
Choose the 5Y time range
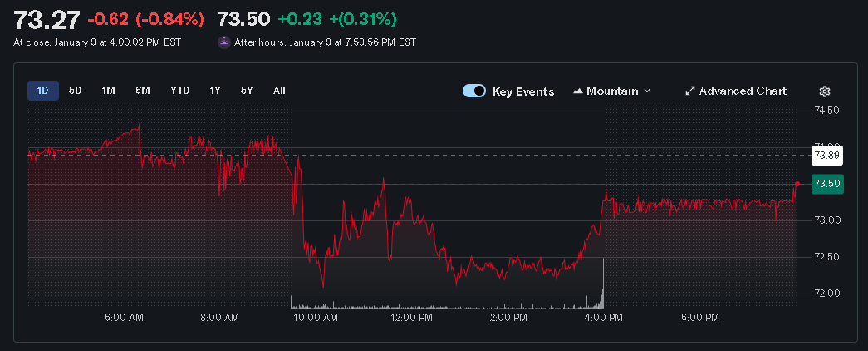click(x=247, y=91)
